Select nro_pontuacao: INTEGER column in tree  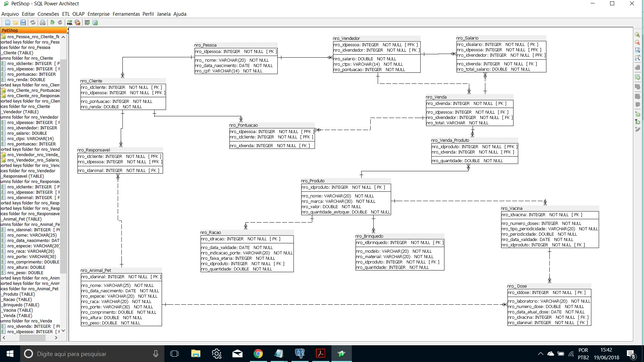point(32,74)
